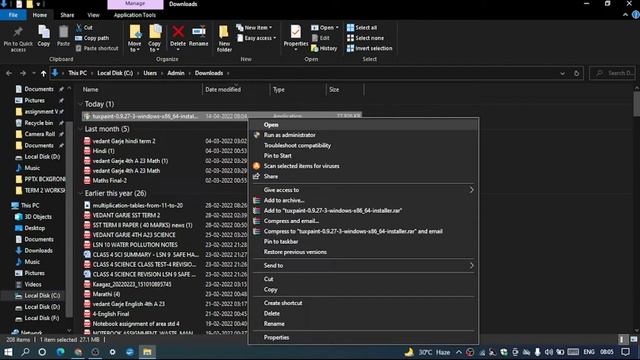This screenshot has height=360, width=640.
Task: Click the volume speaker icon in system tray
Action: pyautogui.click(x=549, y=352)
